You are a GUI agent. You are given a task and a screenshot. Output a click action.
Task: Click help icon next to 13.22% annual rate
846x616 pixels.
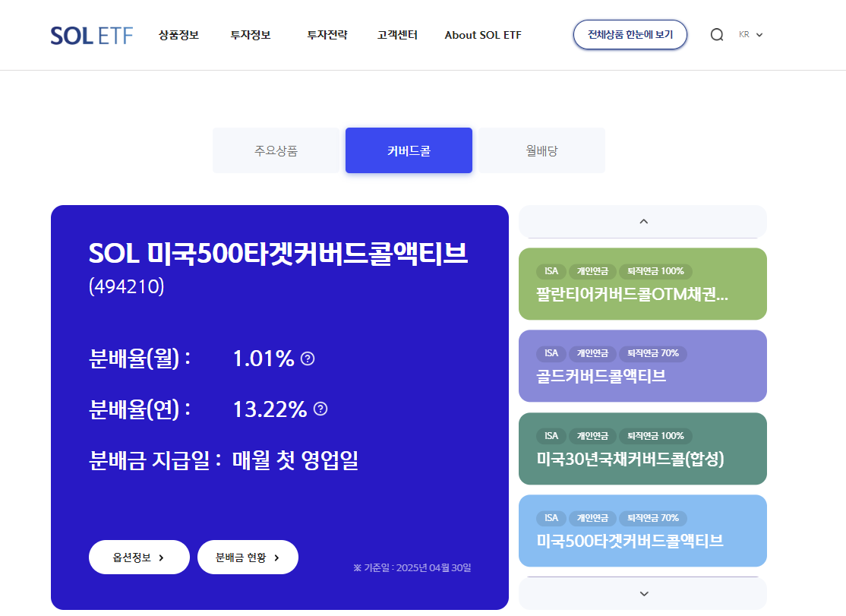coord(320,409)
